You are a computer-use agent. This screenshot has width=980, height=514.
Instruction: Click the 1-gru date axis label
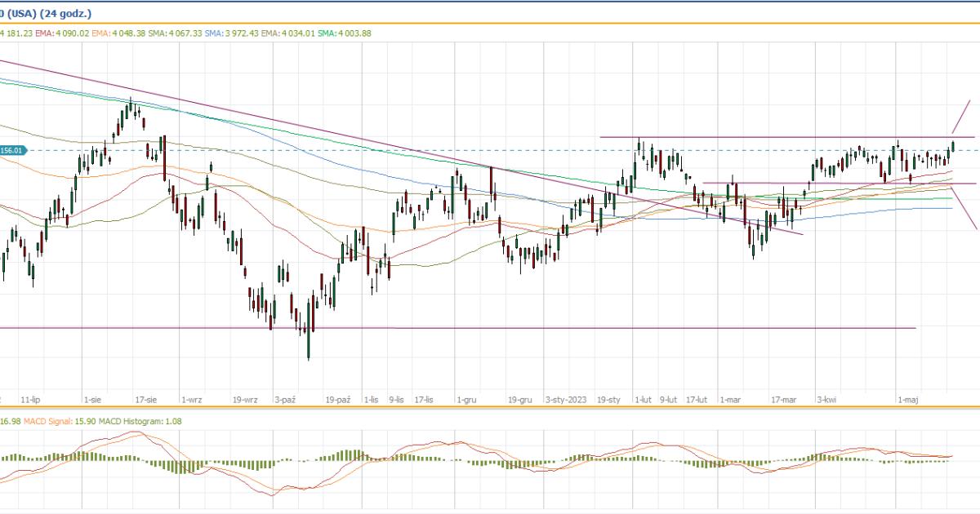[467, 400]
